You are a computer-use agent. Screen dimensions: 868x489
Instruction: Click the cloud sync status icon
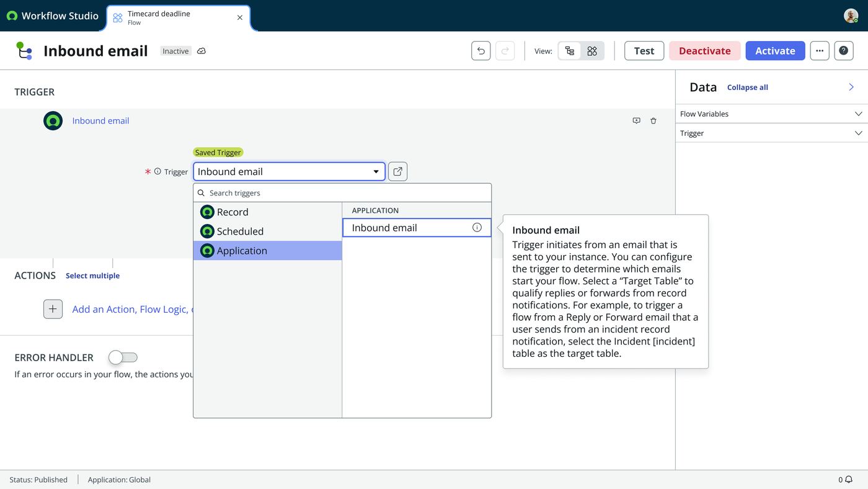click(201, 51)
